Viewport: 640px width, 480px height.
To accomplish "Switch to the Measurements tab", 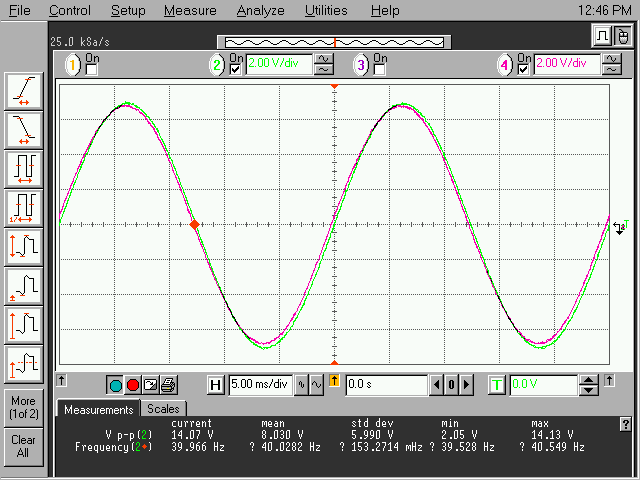I will pyautogui.click(x=98, y=409).
